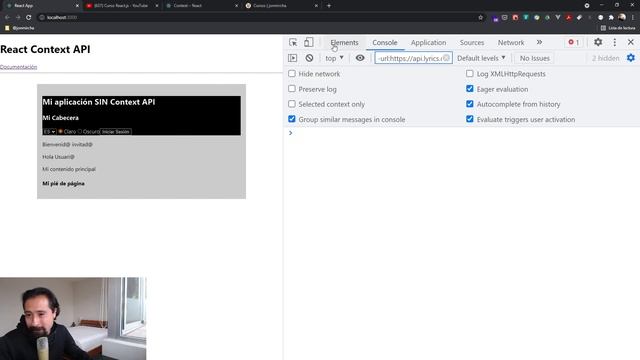Enable the Preserve log checkbox
The image size is (640, 360).
click(292, 89)
